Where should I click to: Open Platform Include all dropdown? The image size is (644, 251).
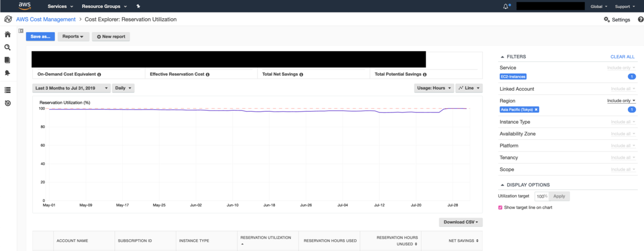click(623, 146)
